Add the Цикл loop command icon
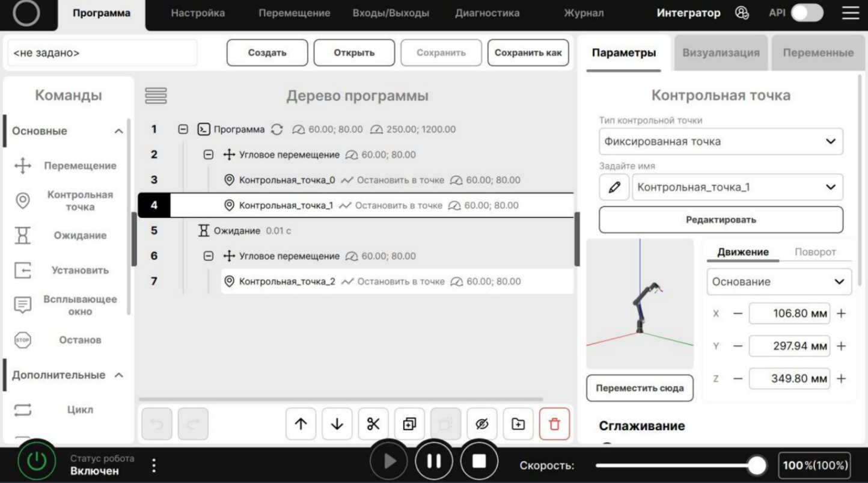868x483 pixels. click(22, 410)
